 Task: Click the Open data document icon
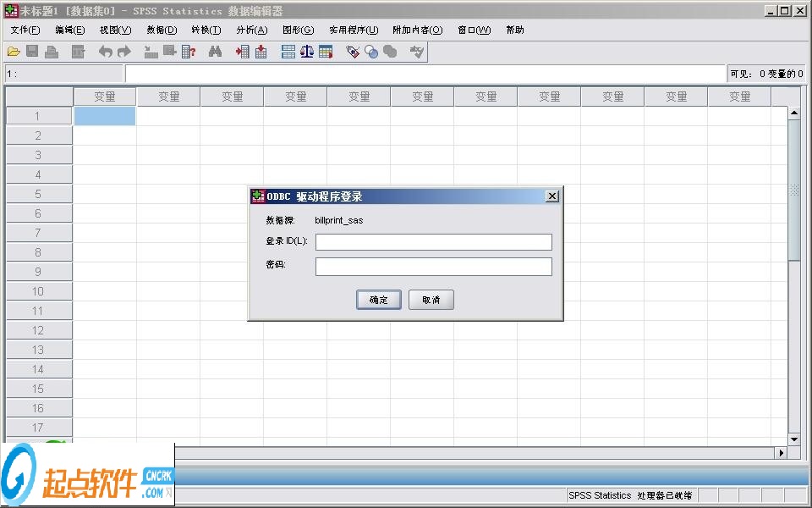[x=14, y=52]
